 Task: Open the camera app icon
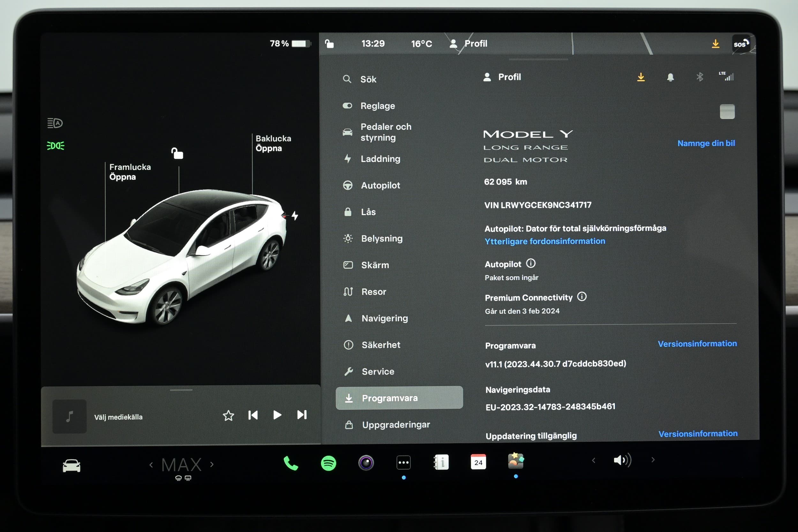point(366,463)
